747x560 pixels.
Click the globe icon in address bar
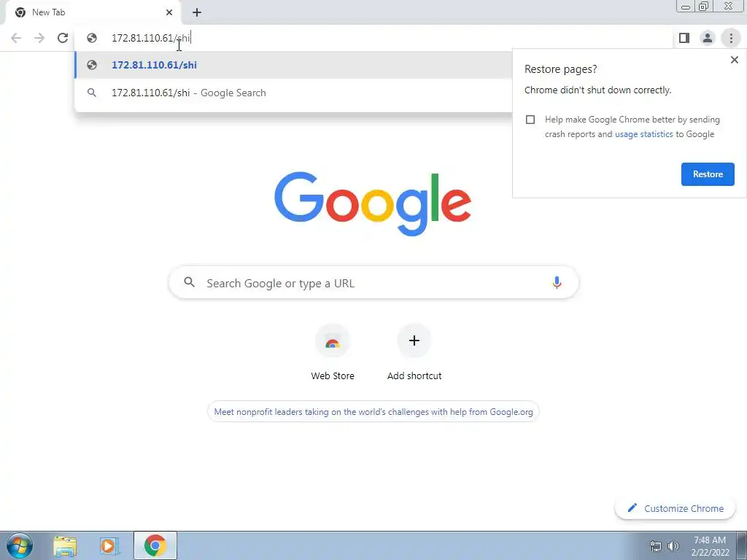[92, 38]
